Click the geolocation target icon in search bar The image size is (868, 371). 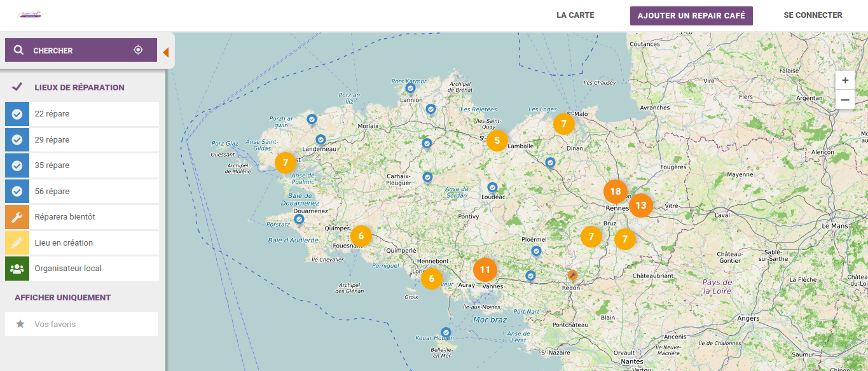(138, 51)
